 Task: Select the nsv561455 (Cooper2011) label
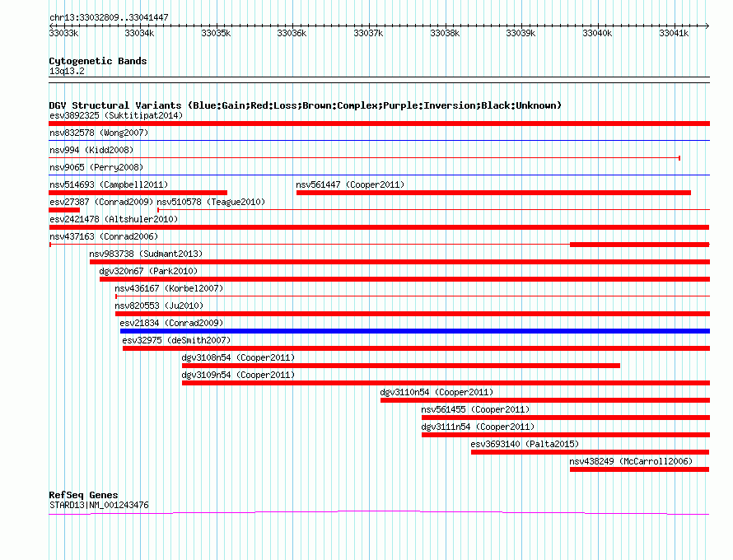coord(475,409)
